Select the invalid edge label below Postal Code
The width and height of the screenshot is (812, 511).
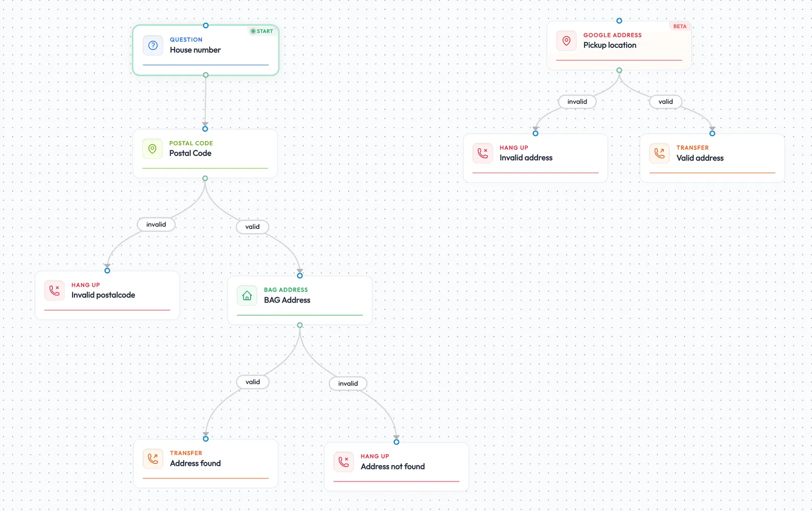[156, 225]
